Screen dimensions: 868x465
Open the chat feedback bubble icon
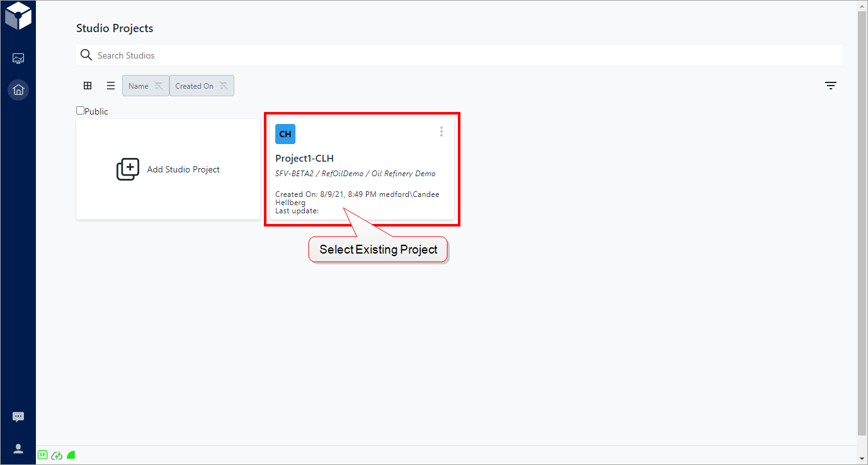(x=18, y=417)
